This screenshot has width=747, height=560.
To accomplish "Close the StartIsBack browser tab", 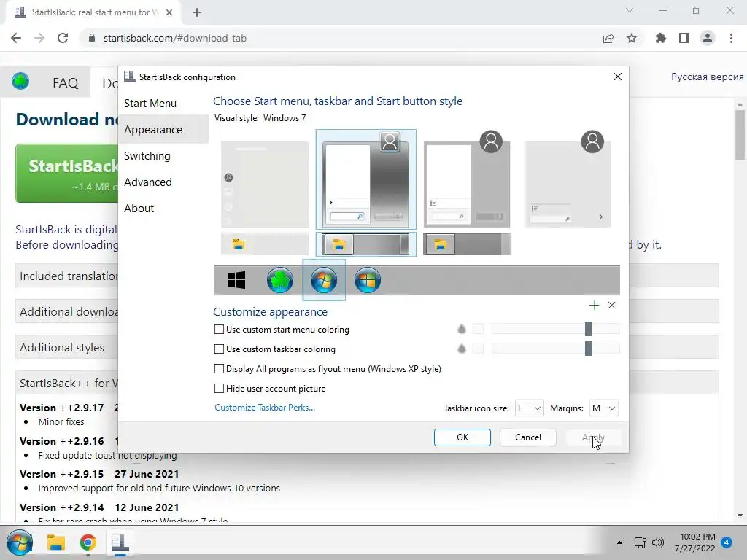I will click(169, 12).
